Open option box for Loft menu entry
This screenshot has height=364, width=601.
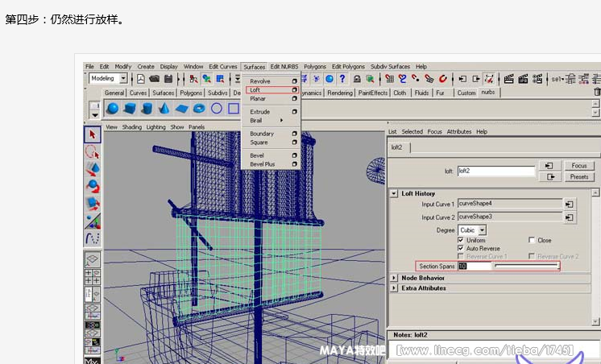295,90
